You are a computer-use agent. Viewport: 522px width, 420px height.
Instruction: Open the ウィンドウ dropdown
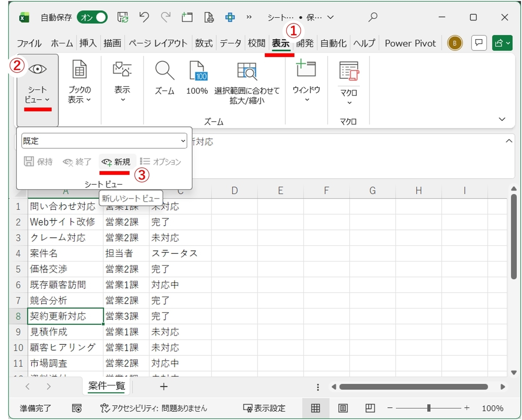306,82
